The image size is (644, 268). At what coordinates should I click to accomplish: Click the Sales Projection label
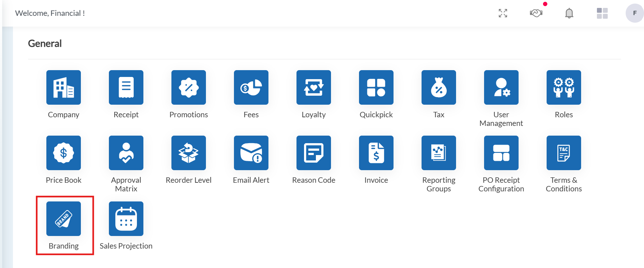tap(126, 246)
